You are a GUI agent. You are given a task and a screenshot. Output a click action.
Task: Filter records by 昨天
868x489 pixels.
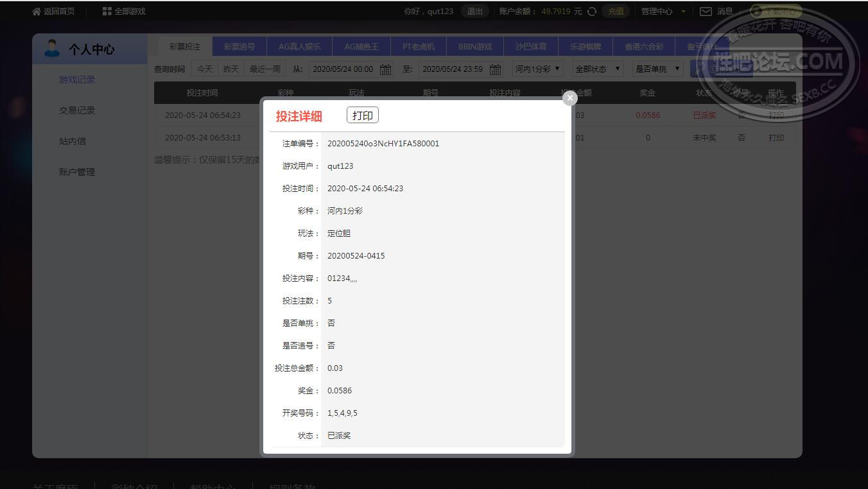click(231, 69)
